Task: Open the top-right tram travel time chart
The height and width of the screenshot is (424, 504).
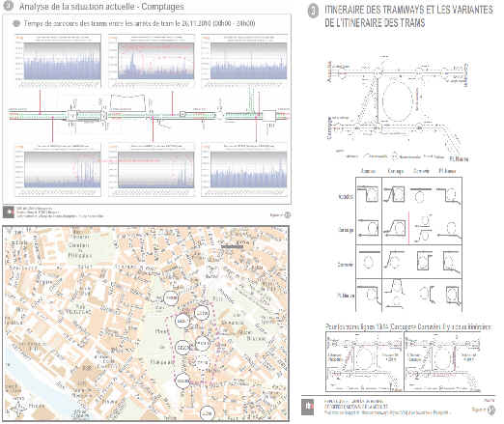Action: [x=244, y=61]
